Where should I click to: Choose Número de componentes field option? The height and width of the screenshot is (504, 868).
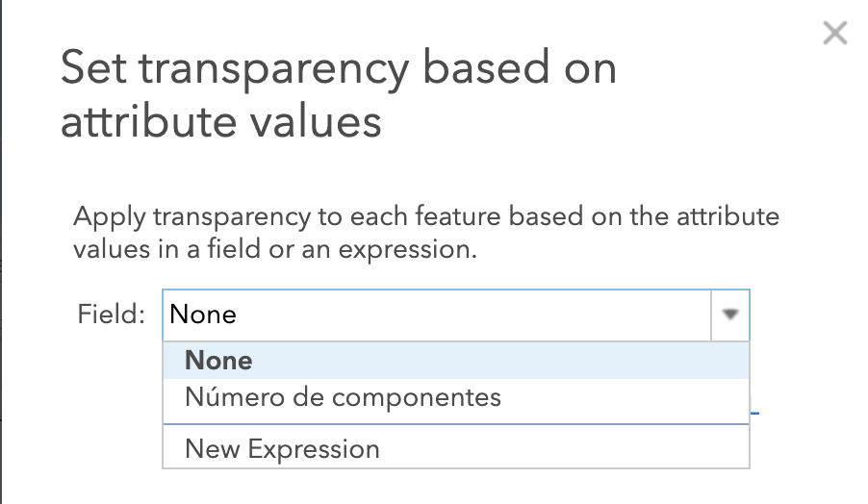[456, 397]
